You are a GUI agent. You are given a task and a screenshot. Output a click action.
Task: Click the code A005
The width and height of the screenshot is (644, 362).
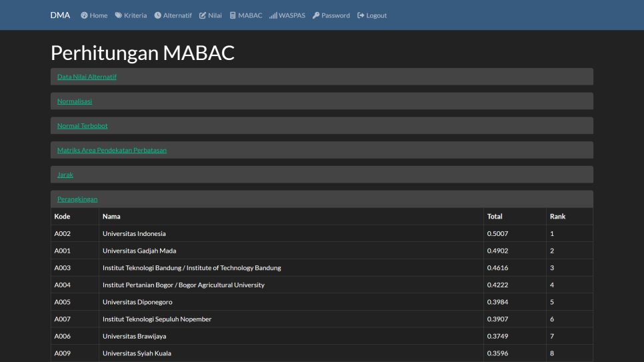tap(63, 302)
